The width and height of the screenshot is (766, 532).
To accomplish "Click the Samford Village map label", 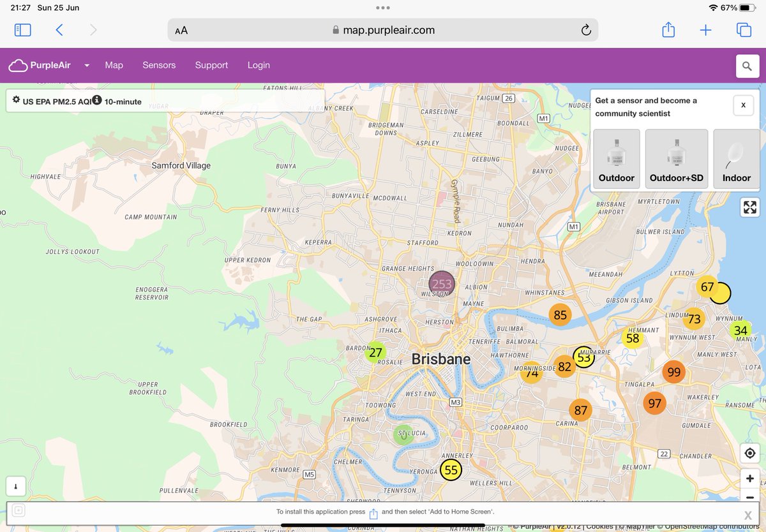I will [181, 165].
